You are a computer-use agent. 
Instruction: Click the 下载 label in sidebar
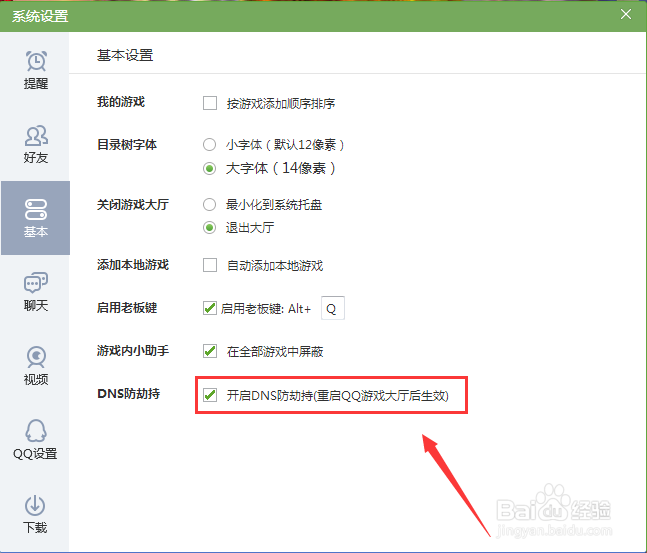35,527
